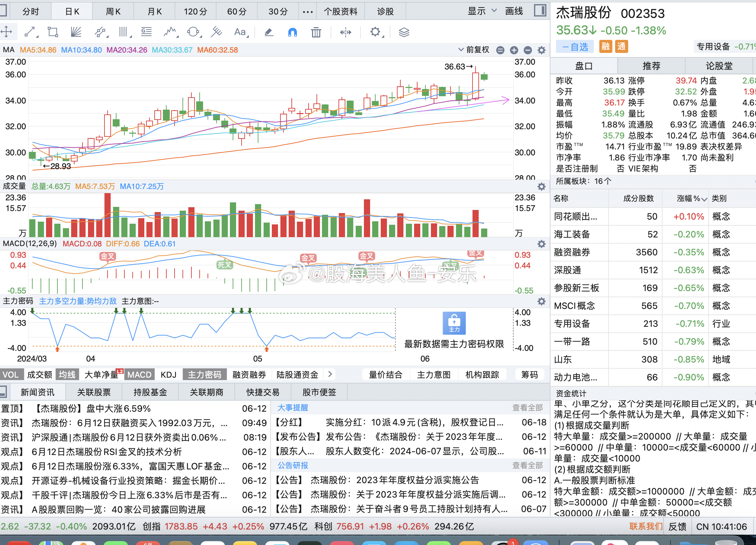The width and height of the screenshot is (756, 545).
Task: Select the rectangle drawing tool
Action: (53, 32)
